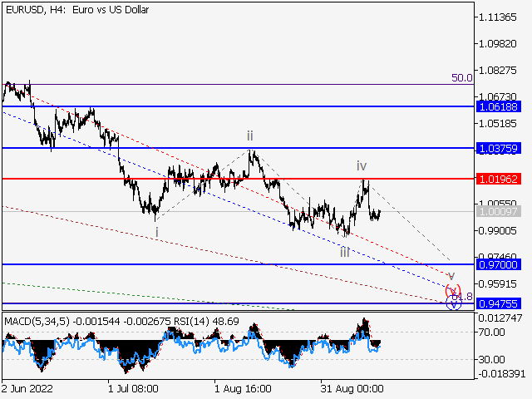Select the 0.97000 blue price level label
Viewport: 532px width, 399px height.
click(499, 264)
